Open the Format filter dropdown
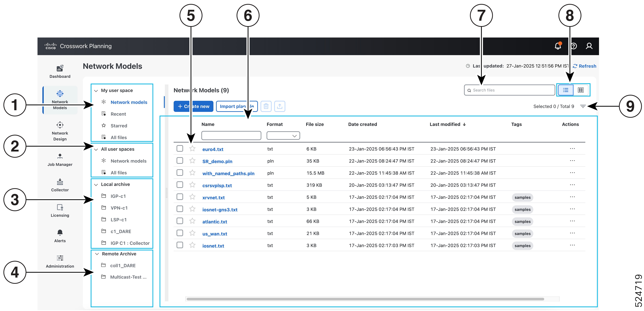The height and width of the screenshot is (311, 644). tap(283, 136)
